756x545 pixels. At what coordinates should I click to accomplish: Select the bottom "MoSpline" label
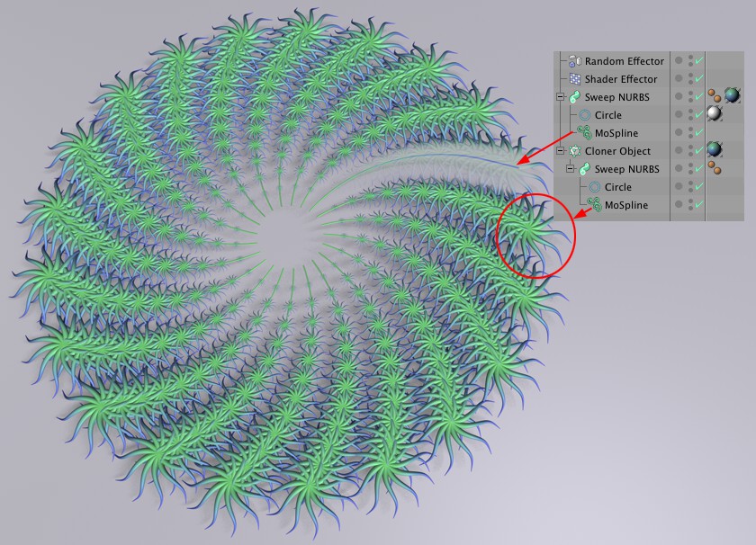click(x=626, y=205)
